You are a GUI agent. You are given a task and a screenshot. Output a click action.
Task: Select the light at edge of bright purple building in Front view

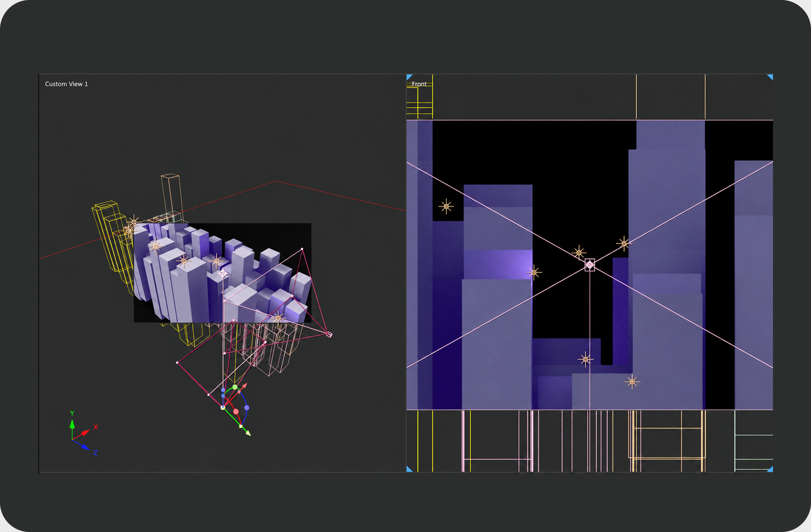[x=534, y=273]
